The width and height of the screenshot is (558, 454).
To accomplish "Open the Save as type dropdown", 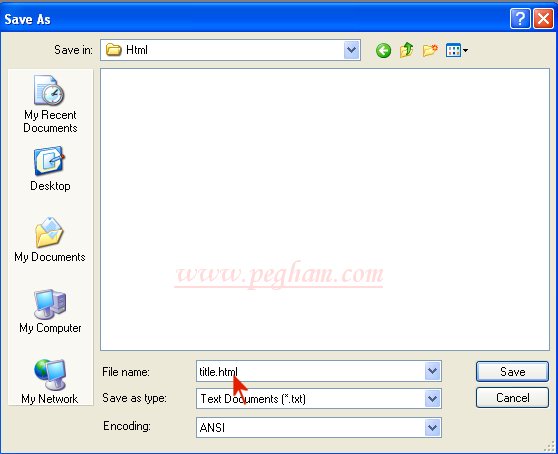I will 432,398.
